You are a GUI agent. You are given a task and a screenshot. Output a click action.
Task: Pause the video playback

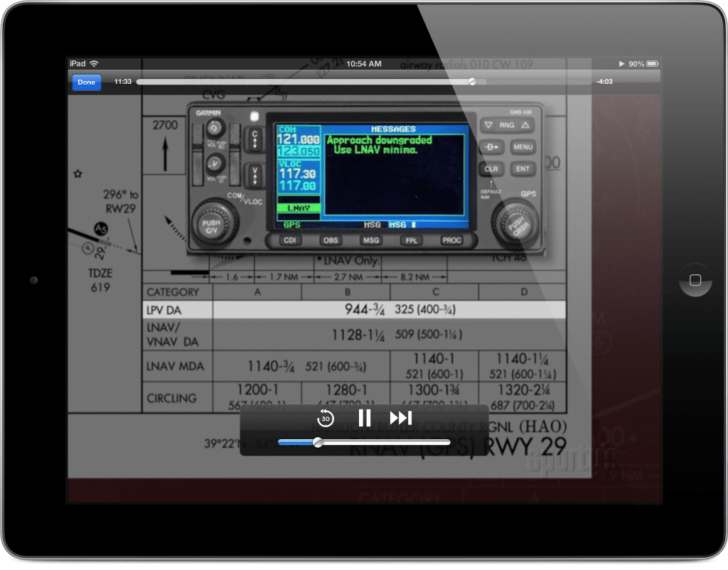(x=365, y=418)
